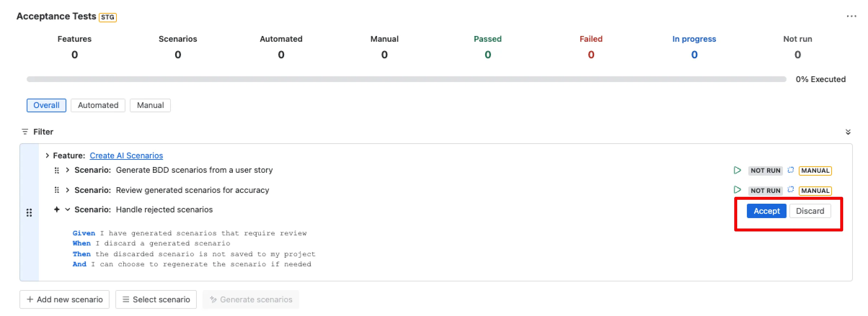Open the Create AI Scenarios link
The image size is (868, 316).
(126, 155)
